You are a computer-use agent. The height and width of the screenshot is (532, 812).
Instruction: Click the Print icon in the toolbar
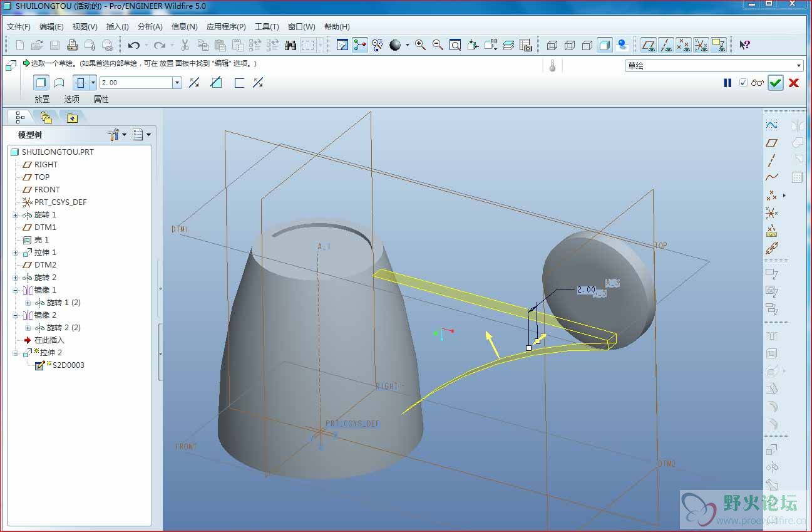coord(72,45)
